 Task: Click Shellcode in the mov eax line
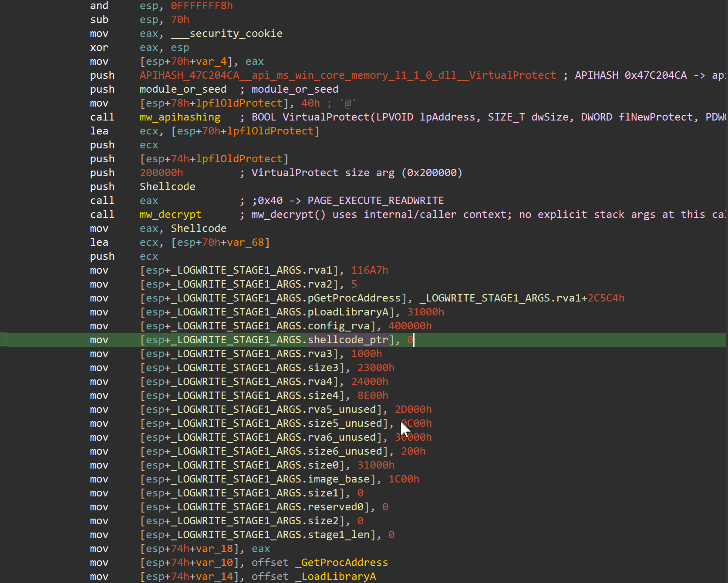pyautogui.click(x=198, y=228)
